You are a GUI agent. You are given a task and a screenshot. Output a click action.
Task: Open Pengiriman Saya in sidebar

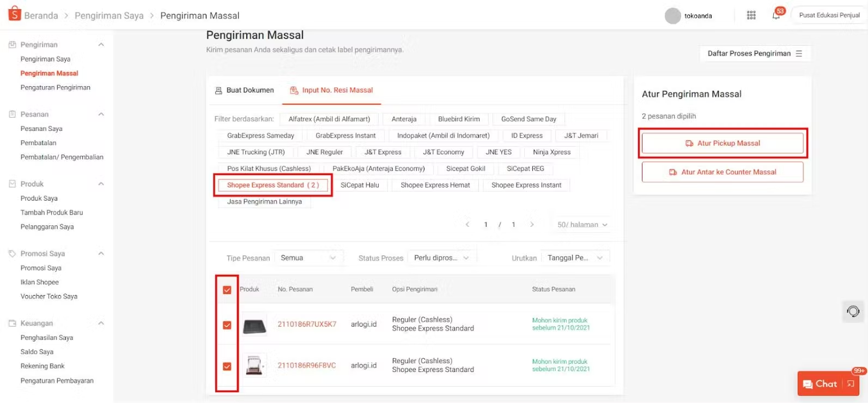45,59
